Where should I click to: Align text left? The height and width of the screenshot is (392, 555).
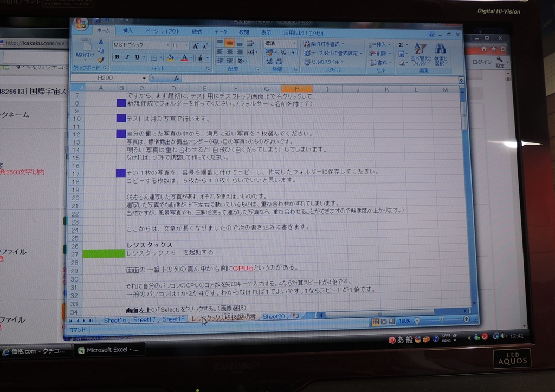pyautogui.click(x=220, y=52)
